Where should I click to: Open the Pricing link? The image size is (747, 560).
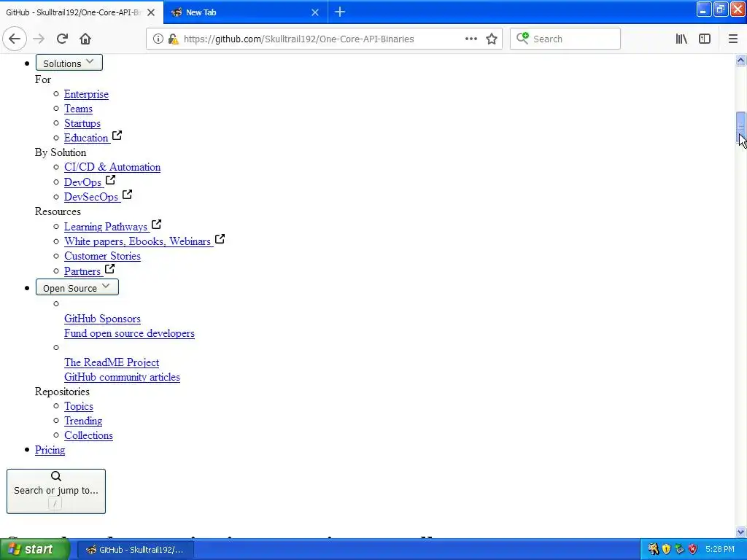[x=50, y=450]
